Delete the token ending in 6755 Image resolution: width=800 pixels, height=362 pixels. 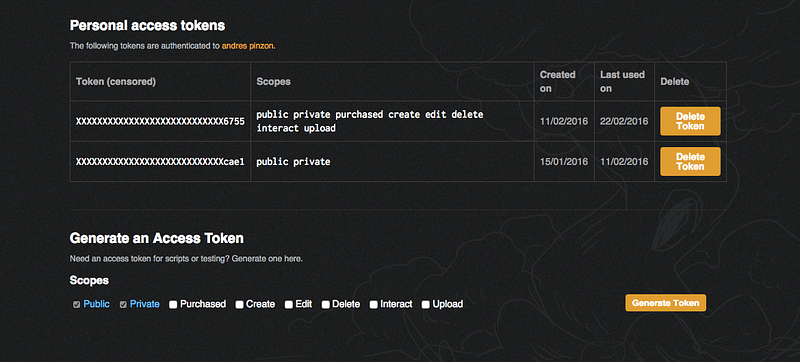tap(690, 121)
